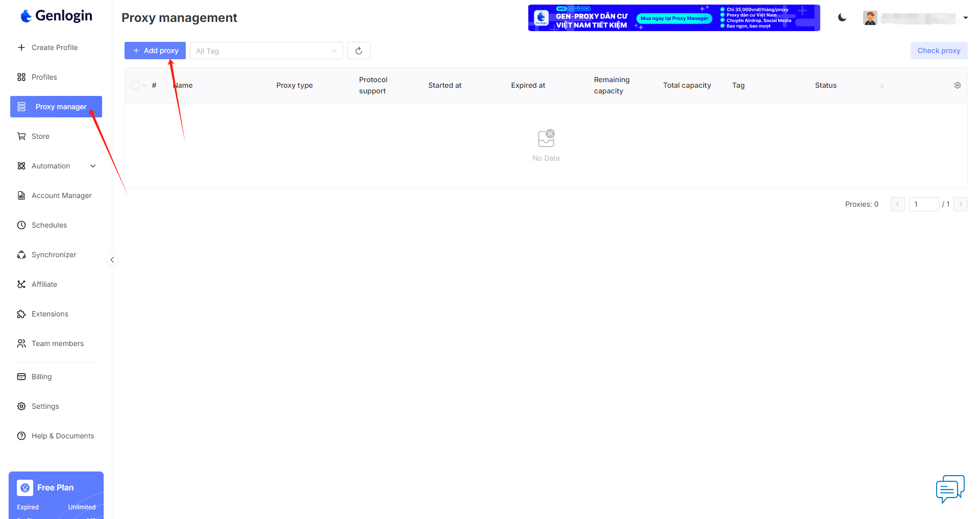Image resolution: width=980 pixels, height=519 pixels.
Task: Open Synchronizer in the sidebar
Action: point(54,255)
